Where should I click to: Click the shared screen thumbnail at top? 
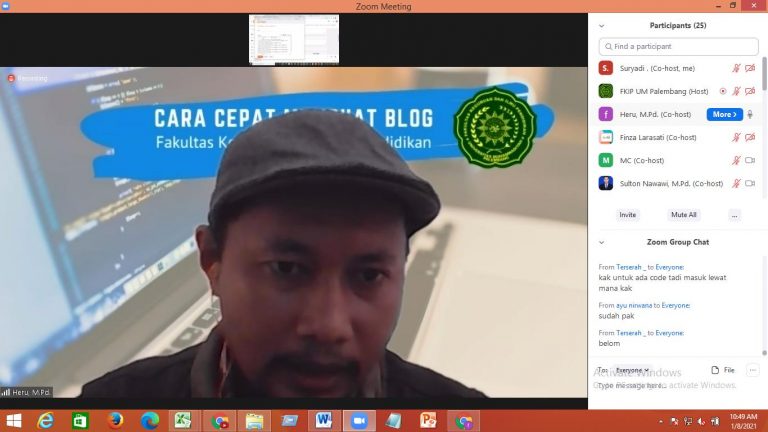coord(294,39)
